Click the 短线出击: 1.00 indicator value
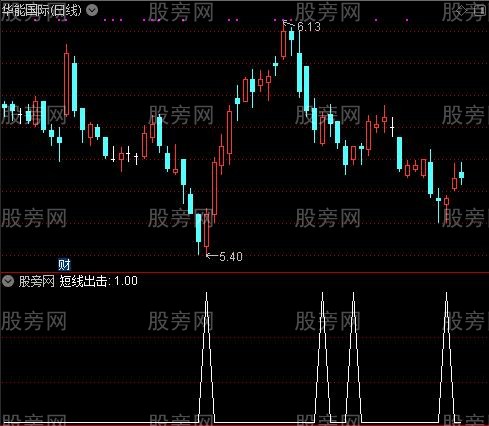The image size is (489, 426). 99,281
